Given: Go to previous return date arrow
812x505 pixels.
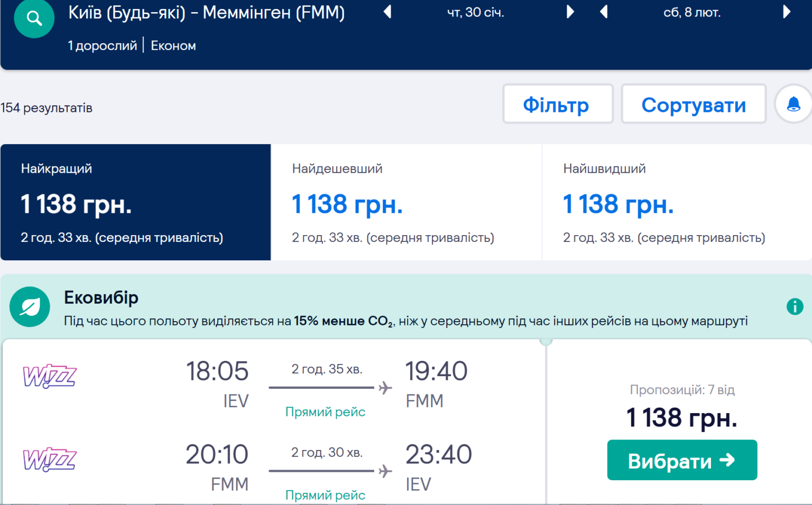Looking at the screenshot, I should (604, 12).
